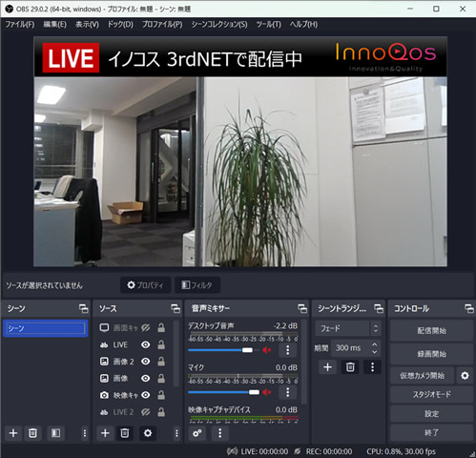Click 録画開始 to start recording
The height and width of the screenshot is (458, 476).
click(431, 354)
